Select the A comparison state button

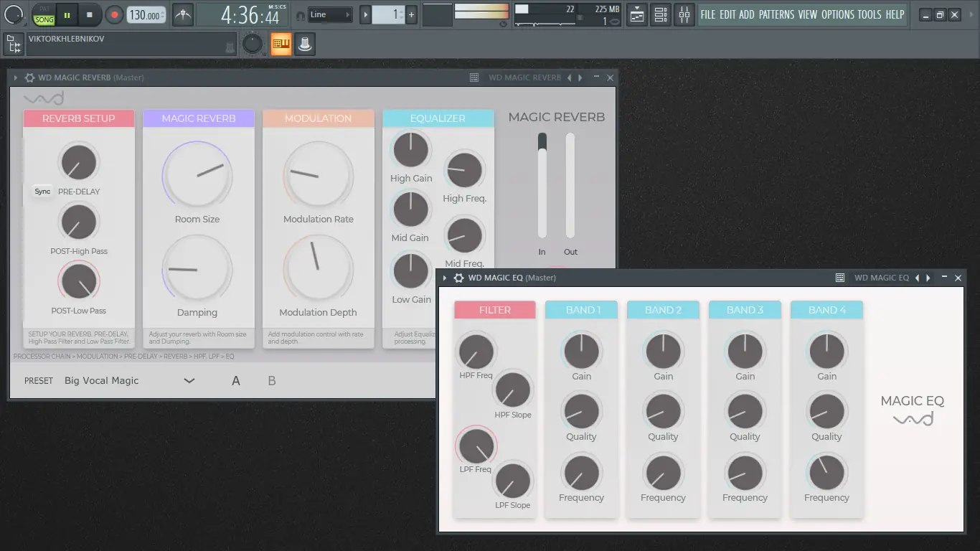tap(235, 381)
